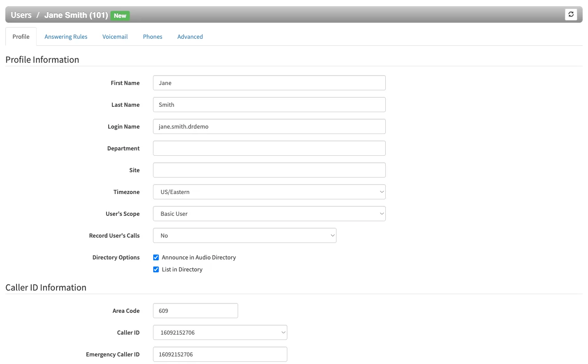Click the empty Site field
The width and height of the screenshot is (588, 364).
pyautogui.click(x=269, y=170)
